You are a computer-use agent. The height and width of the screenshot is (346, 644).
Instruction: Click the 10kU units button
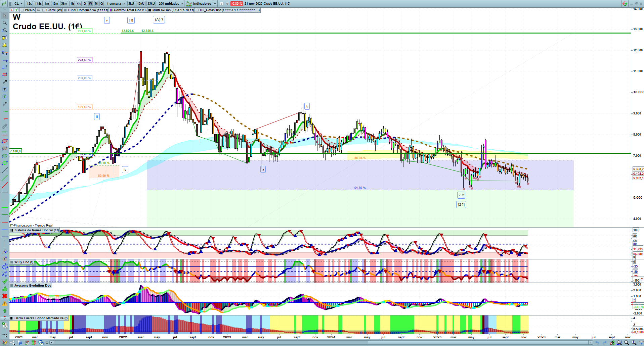coord(141,4)
